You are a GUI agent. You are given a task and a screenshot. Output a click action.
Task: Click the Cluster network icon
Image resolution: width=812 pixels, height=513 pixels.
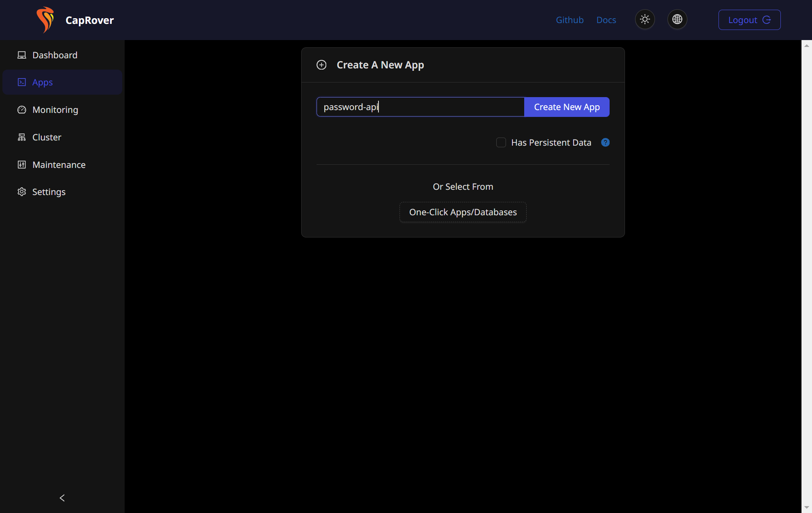[x=22, y=137]
